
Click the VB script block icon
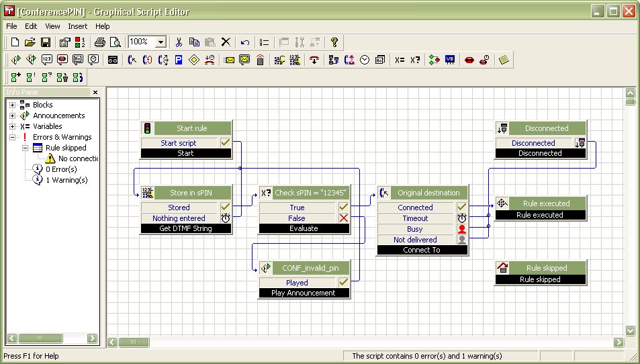(450, 60)
